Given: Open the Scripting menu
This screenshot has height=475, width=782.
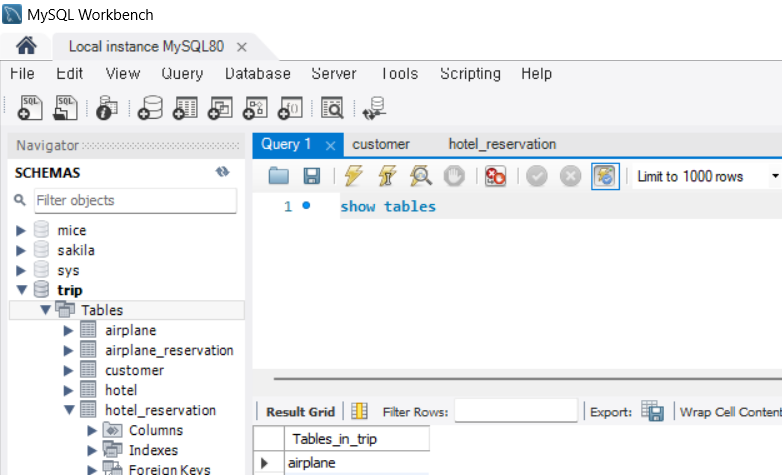Looking at the screenshot, I should 470,74.
